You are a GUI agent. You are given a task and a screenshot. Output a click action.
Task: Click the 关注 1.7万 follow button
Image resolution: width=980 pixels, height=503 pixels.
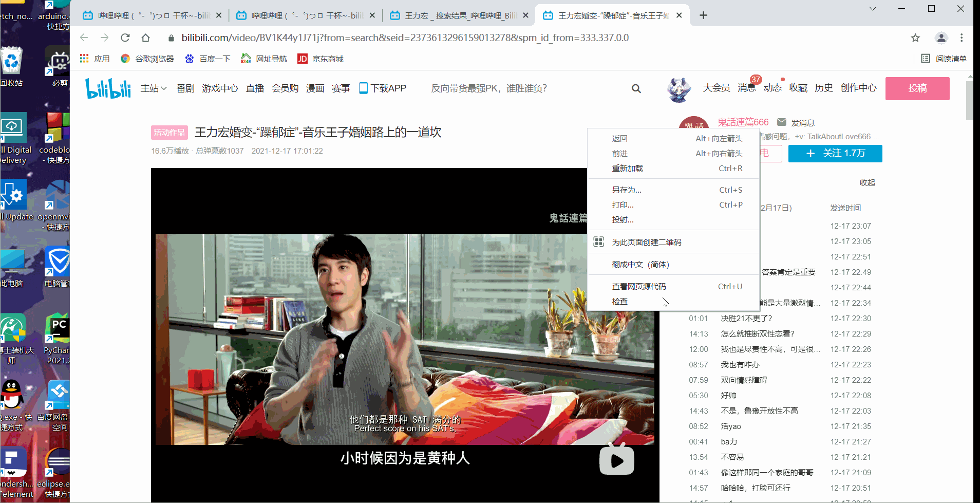[835, 154]
